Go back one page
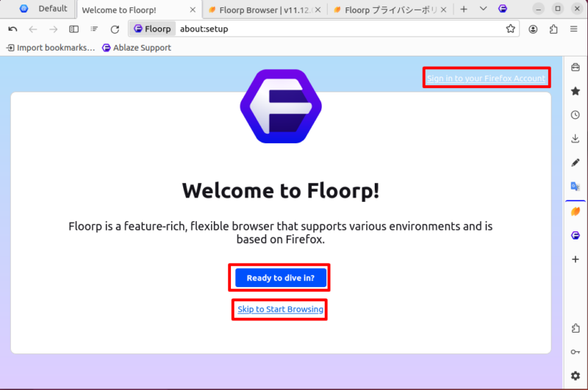This screenshot has height=390, width=588. click(x=33, y=29)
